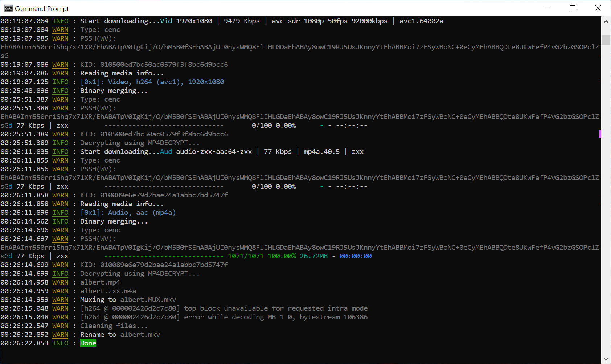Open the Command Prompt system menu icon
This screenshot has height=364, width=611.
pyautogui.click(x=8, y=8)
